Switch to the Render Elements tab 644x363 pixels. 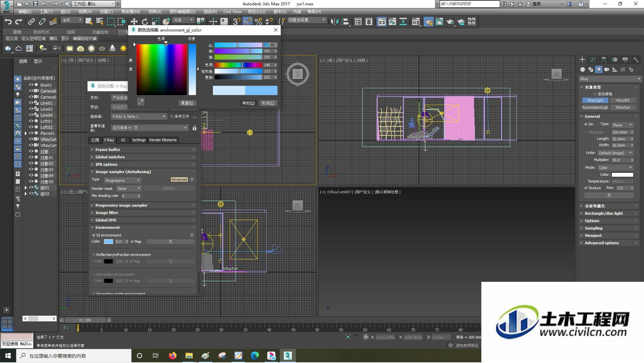click(x=163, y=140)
